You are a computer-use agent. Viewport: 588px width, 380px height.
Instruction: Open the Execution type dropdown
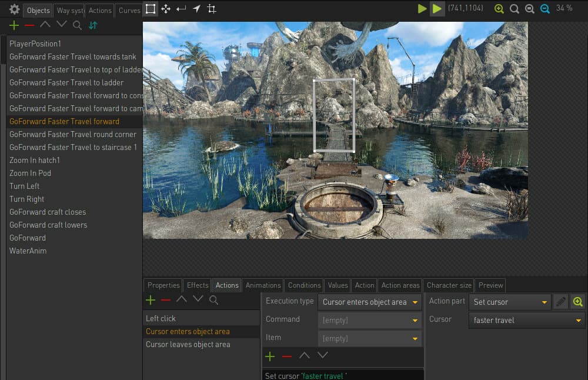point(370,302)
